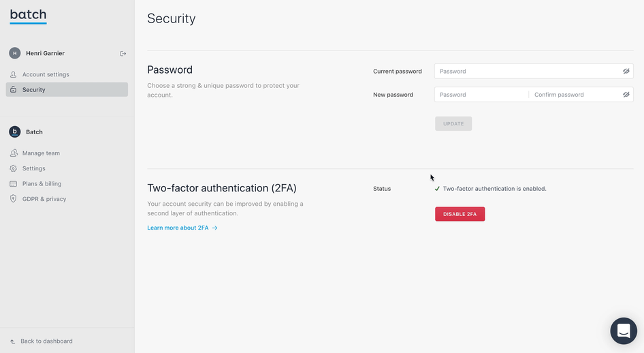Focus the New password field
644x353 pixels.
(x=481, y=95)
